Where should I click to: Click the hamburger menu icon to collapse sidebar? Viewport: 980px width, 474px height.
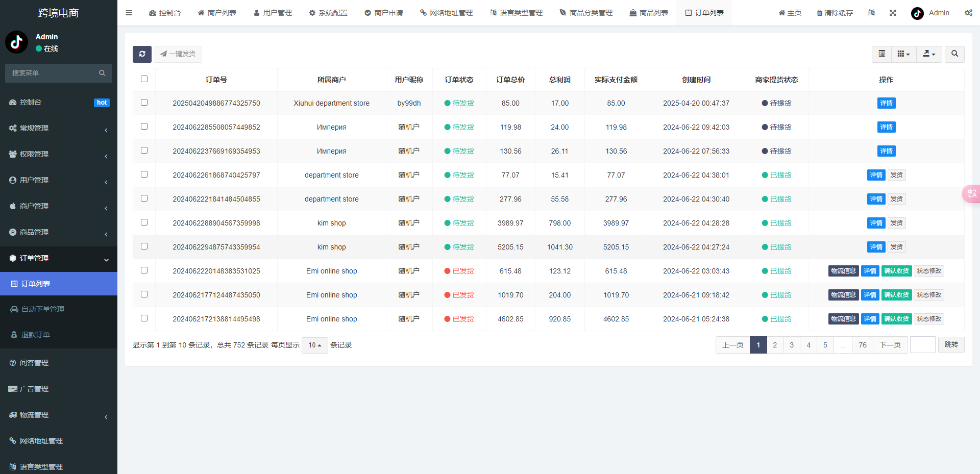coord(129,13)
